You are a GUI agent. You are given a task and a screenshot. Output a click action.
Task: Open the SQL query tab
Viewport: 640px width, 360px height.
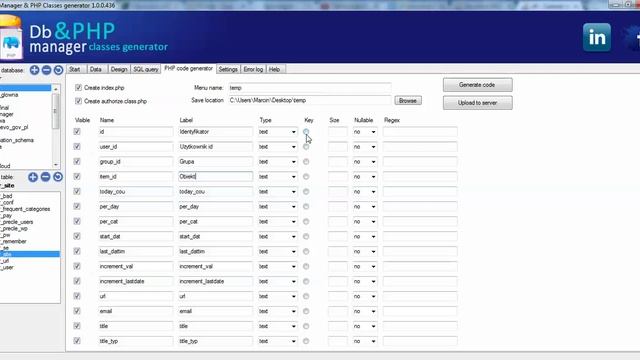tap(146, 69)
